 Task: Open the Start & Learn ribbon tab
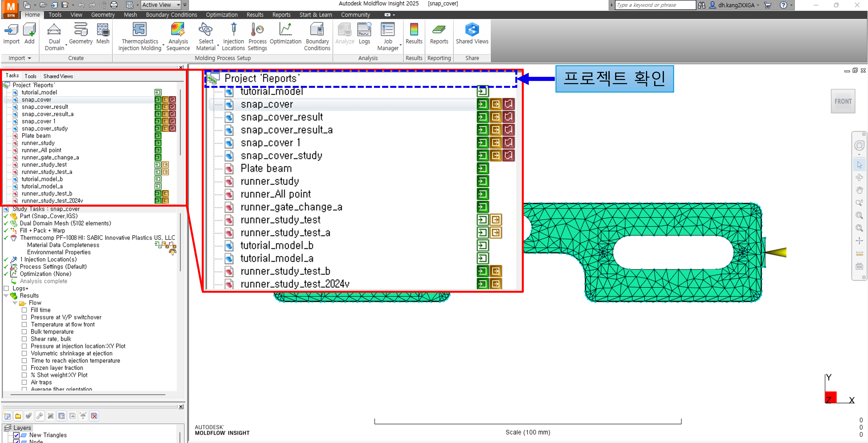316,15
